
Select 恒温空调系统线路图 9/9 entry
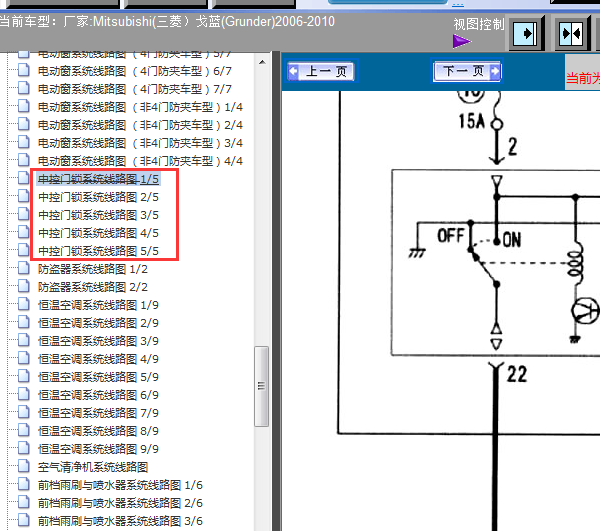pyautogui.click(x=98, y=449)
